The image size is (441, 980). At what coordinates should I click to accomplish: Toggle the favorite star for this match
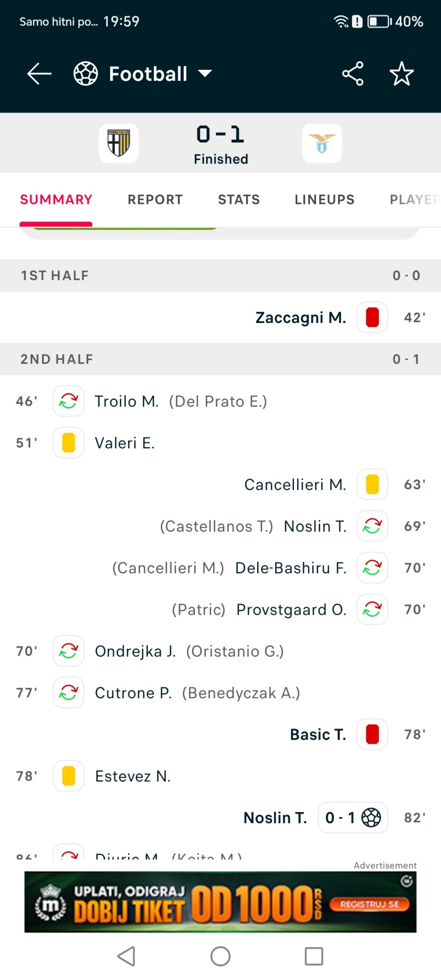(x=401, y=74)
